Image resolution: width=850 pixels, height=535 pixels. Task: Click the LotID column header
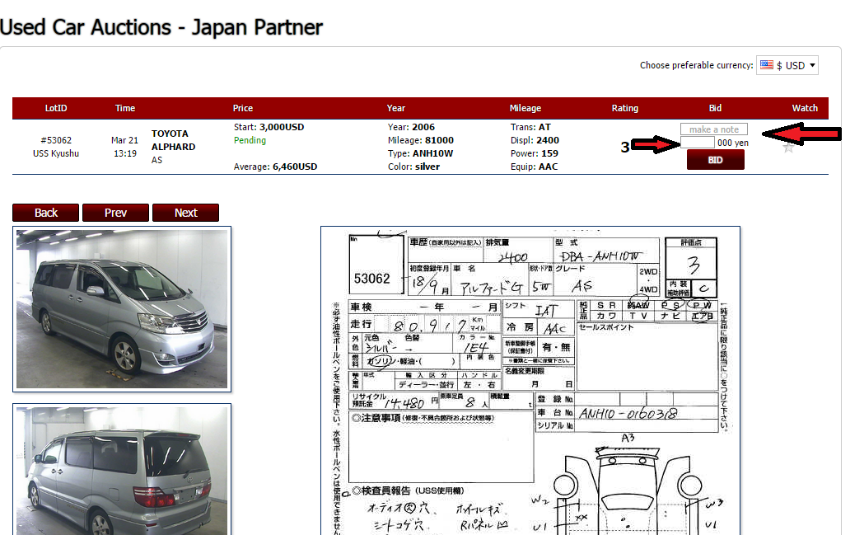pos(56,108)
